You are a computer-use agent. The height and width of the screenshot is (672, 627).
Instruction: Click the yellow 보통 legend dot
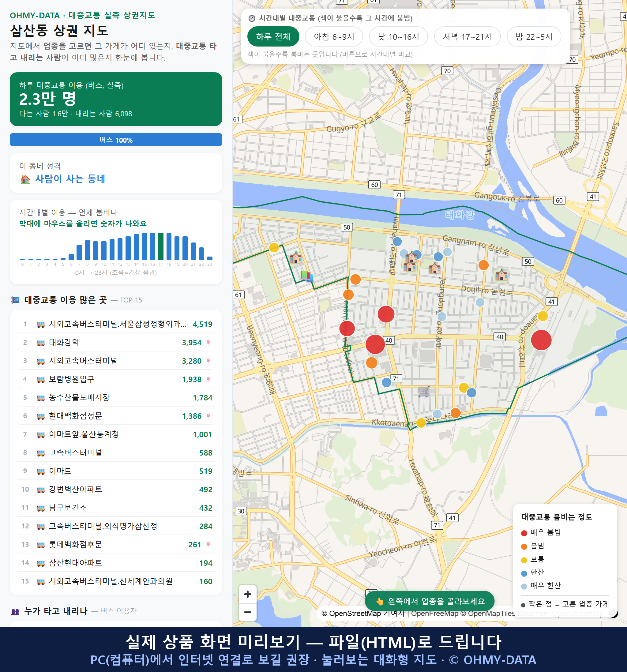pyautogui.click(x=524, y=560)
